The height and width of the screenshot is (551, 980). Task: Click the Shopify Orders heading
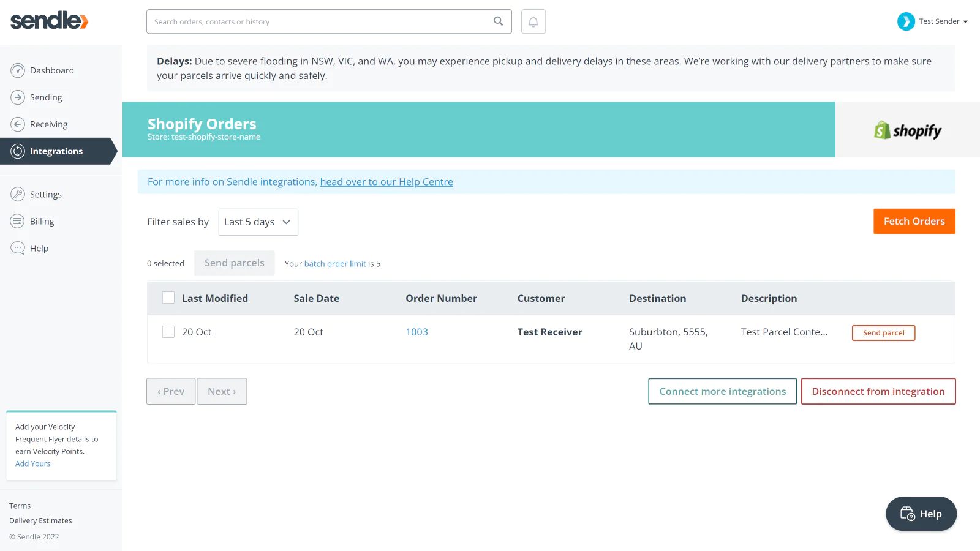pyautogui.click(x=202, y=124)
